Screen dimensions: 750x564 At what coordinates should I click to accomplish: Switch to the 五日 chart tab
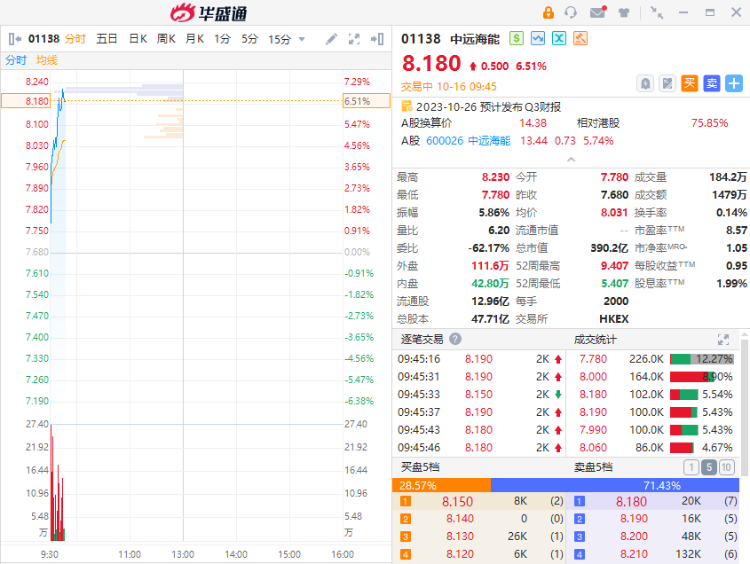click(x=107, y=39)
